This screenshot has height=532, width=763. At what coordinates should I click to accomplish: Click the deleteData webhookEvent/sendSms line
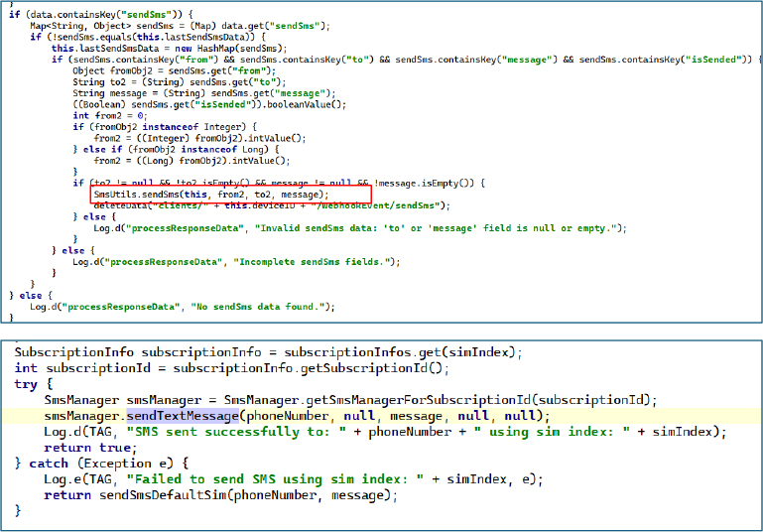coord(272,205)
